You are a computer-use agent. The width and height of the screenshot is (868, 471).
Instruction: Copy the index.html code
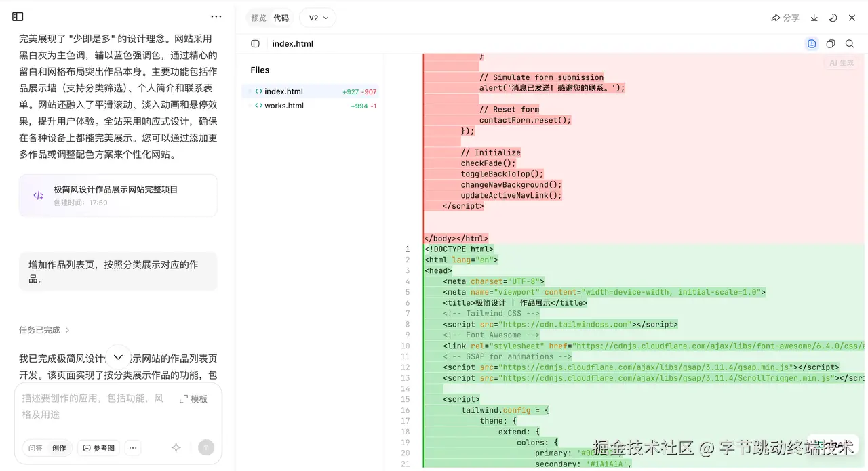831,44
